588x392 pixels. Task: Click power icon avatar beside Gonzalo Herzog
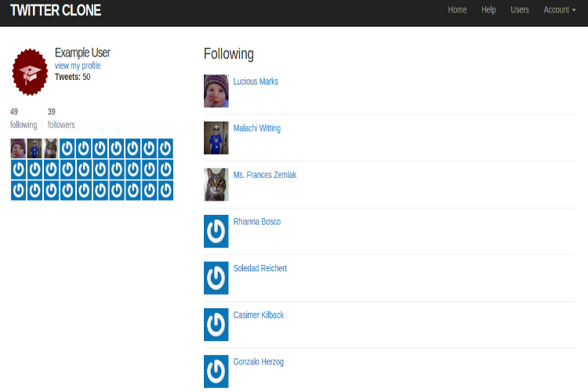216,371
